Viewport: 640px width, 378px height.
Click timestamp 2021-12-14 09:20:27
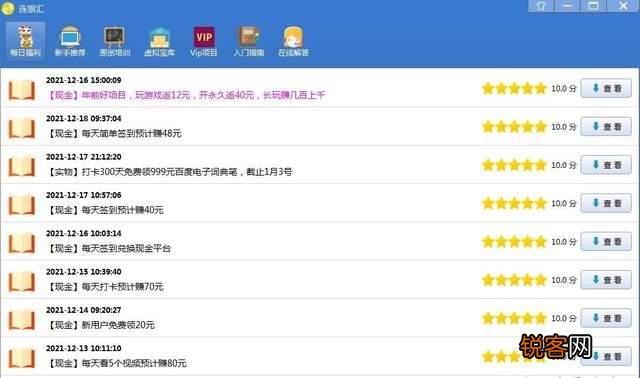(x=84, y=310)
